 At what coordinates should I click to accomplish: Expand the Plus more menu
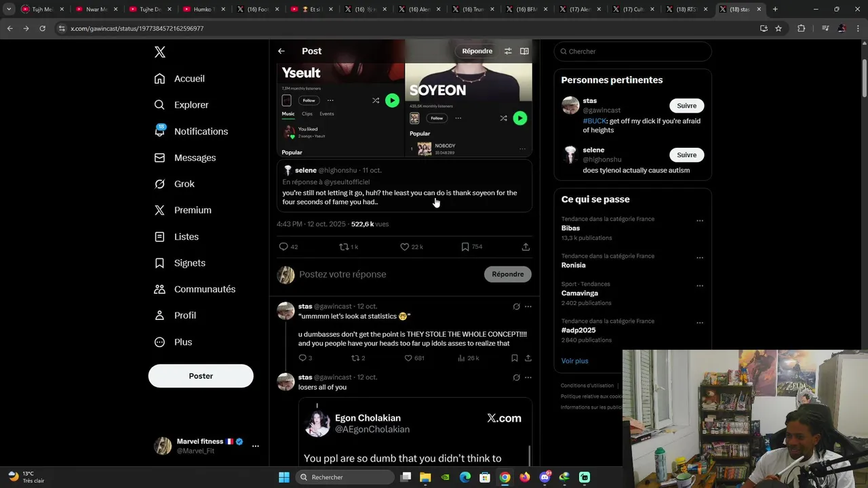173,342
